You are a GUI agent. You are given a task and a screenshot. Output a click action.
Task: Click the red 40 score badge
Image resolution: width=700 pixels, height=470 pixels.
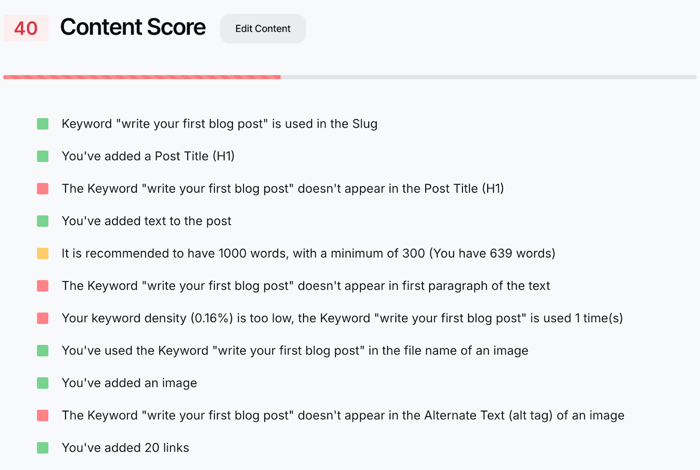[x=26, y=28]
